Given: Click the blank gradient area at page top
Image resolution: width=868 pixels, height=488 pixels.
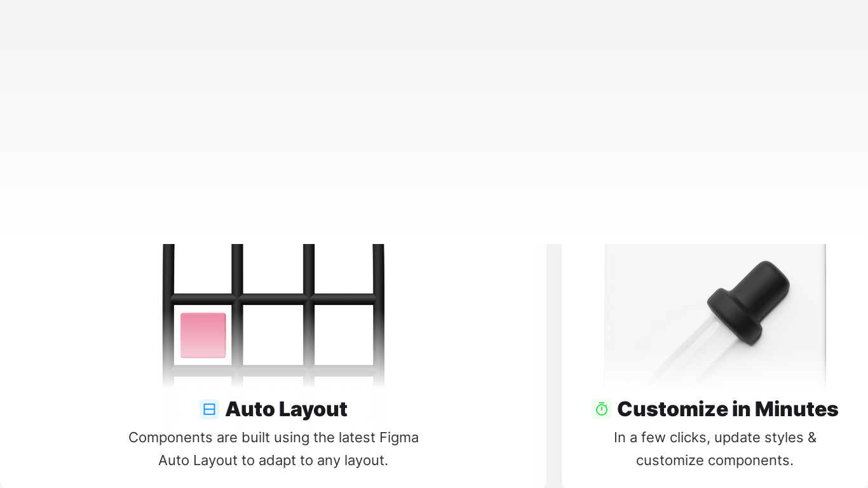Looking at the screenshot, I should click(434, 95).
